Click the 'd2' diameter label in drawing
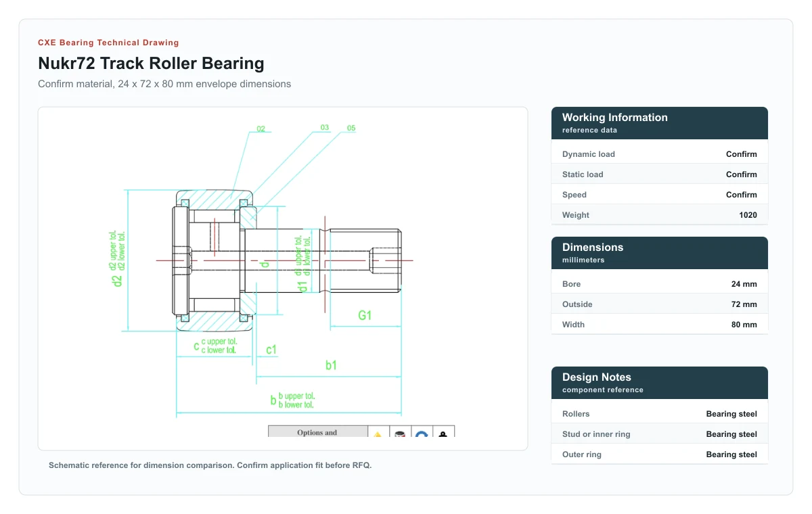The height and width of the screenshot is (514, 812). pyautogui.click(x=117, y=281)
